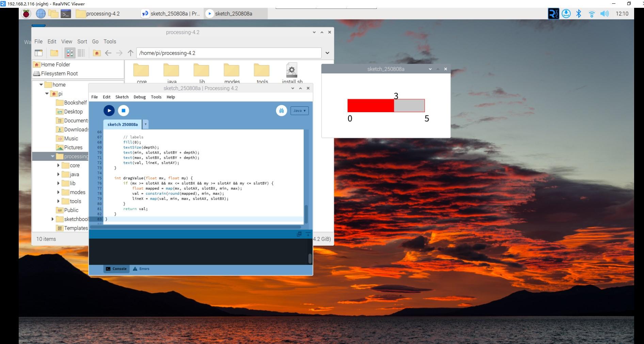Collapse the home tree node
The width and height of the screenshot is (644, 344).
point(41,85)
